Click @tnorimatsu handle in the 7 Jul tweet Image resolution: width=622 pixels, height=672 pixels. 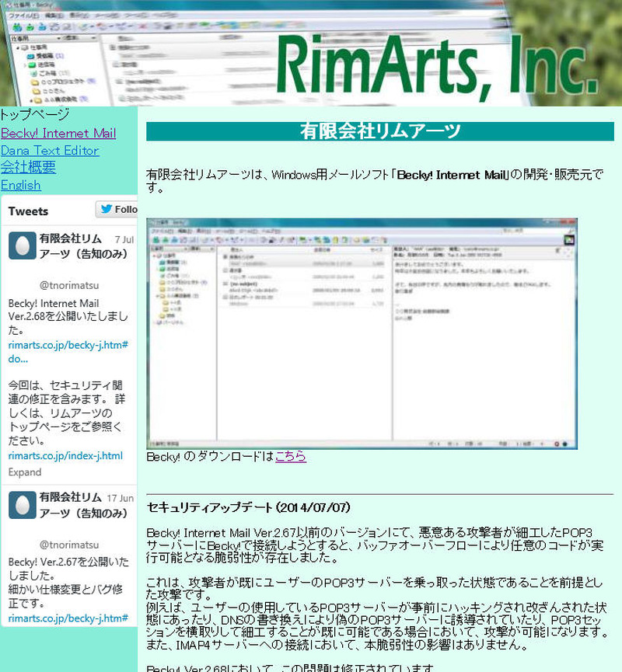pos(69,285)
